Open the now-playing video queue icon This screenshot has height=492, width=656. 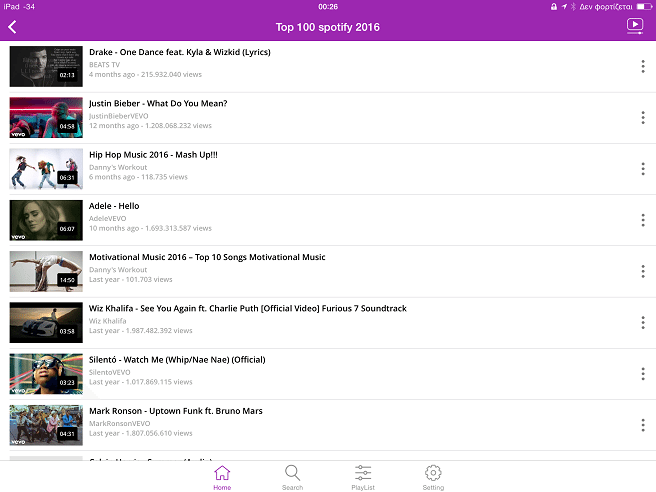coord(635,26)
